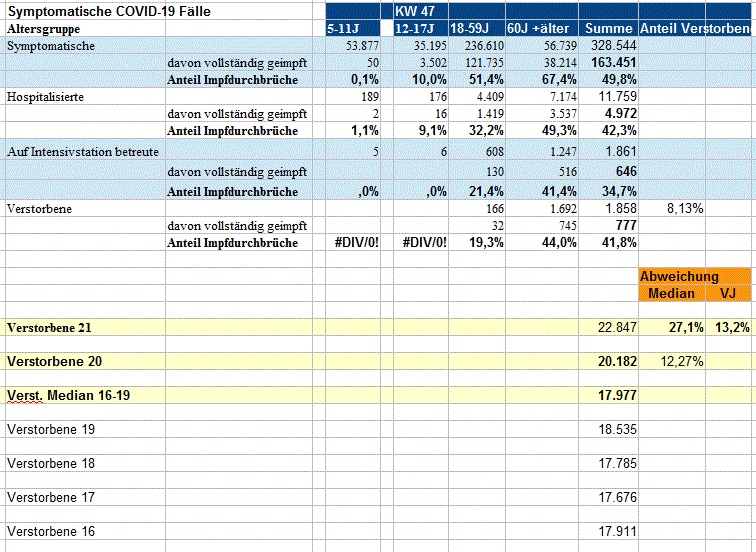Click the 'Hospitalisierte' row label
This screenshot has width=756, height=552.
click(45, 97)
